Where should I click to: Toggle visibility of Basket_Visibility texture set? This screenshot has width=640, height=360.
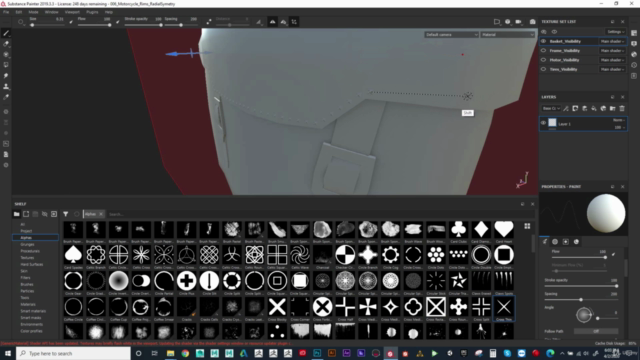pos(543,41)
